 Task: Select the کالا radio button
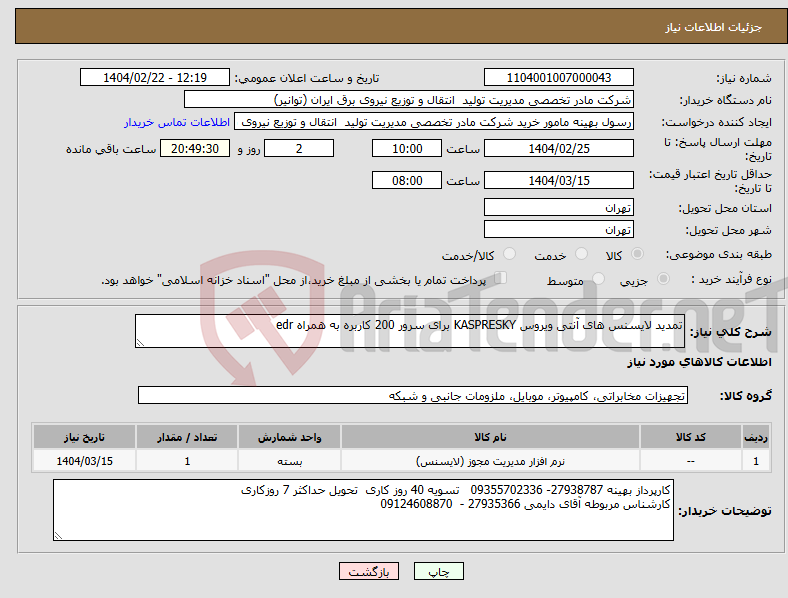(x=637, y=254)
